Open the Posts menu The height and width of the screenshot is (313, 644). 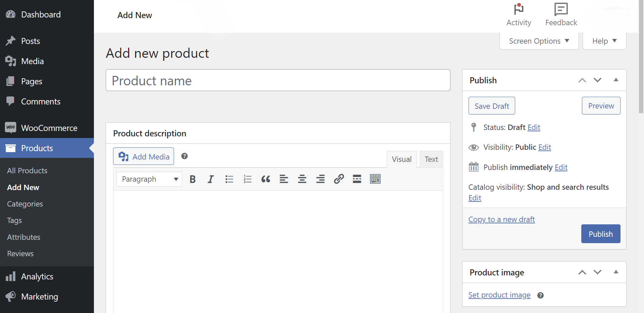click(47, 41)
